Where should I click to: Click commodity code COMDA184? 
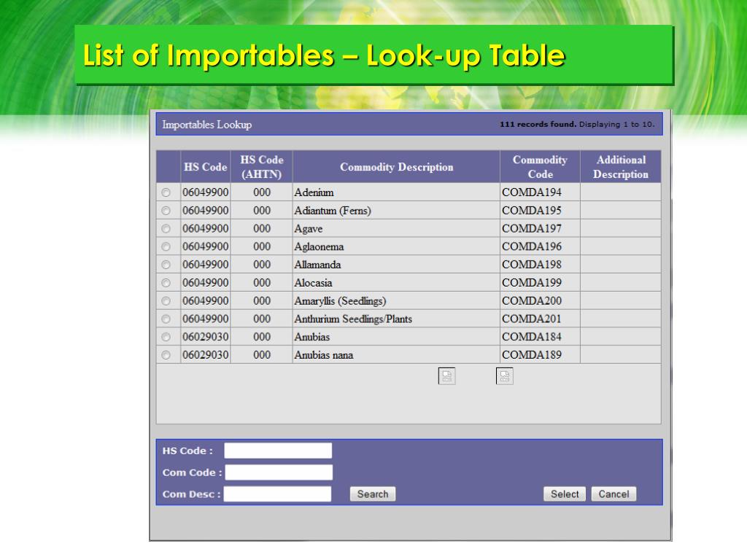tap(532, 337)
